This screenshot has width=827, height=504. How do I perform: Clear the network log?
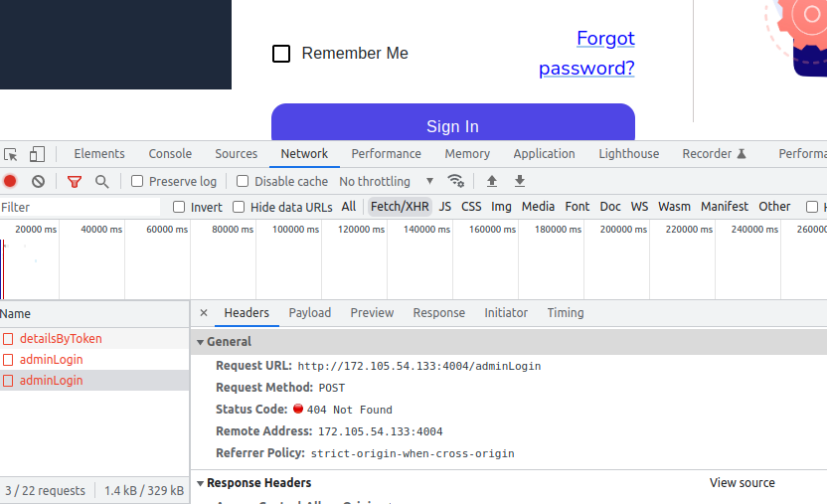pyautogui.click(x=38, y=181)
